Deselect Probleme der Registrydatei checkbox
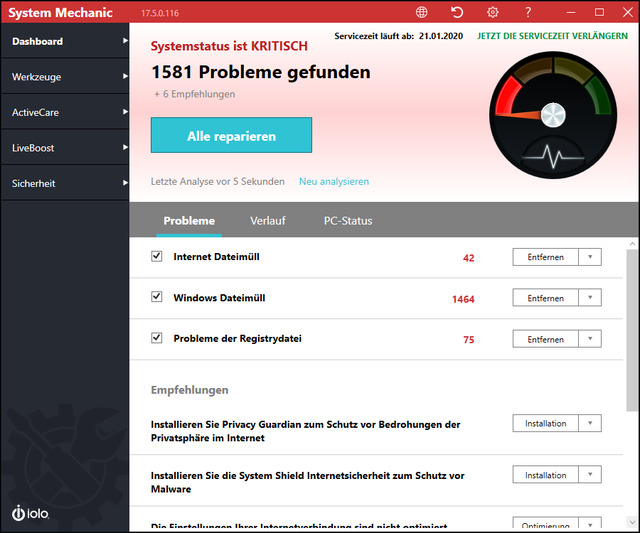This screenshot has width=640, height=533. point(156,338)
